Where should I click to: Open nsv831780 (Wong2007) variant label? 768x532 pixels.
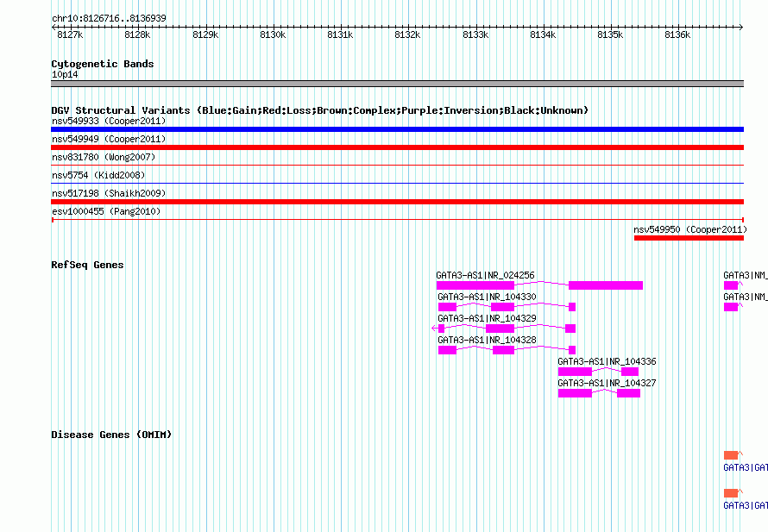(x=104, y=157)
